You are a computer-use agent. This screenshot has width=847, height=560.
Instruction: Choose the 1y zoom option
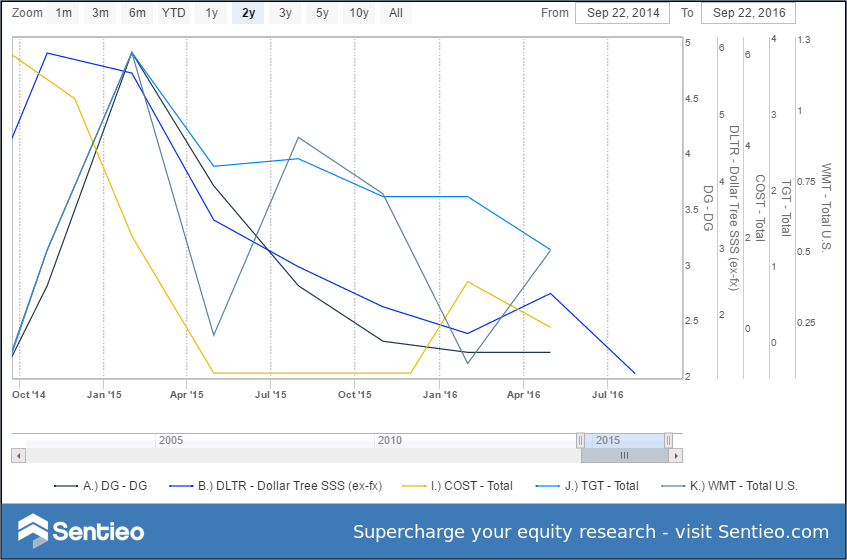(x=211, y=13)
